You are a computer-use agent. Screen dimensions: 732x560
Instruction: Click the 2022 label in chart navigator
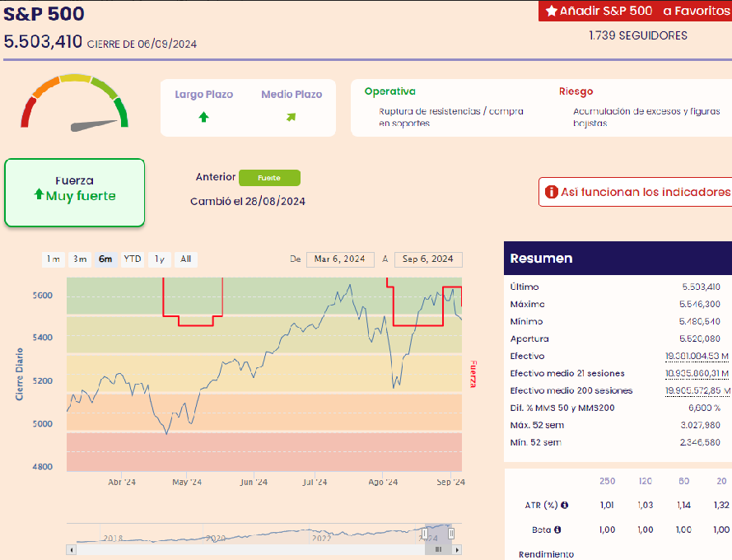tap(322, 538)
